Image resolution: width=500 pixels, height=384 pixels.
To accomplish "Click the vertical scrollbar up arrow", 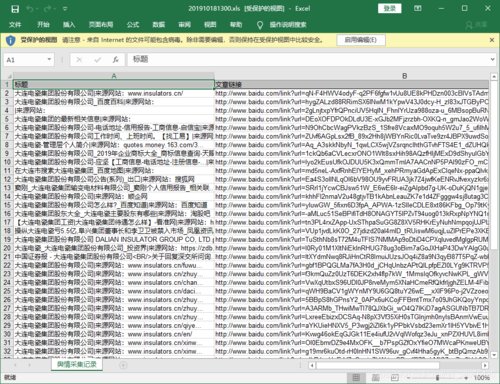I will [494, 77].
